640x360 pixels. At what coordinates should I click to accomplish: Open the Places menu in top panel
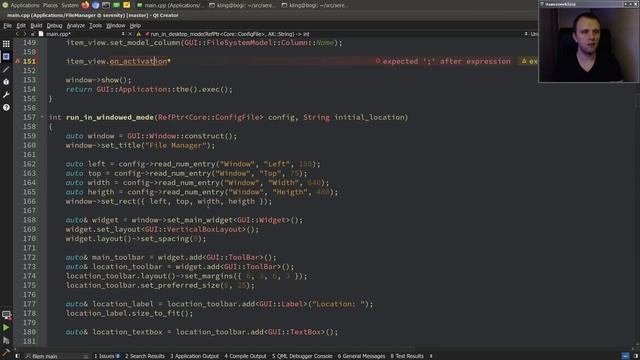click(50, 5)
